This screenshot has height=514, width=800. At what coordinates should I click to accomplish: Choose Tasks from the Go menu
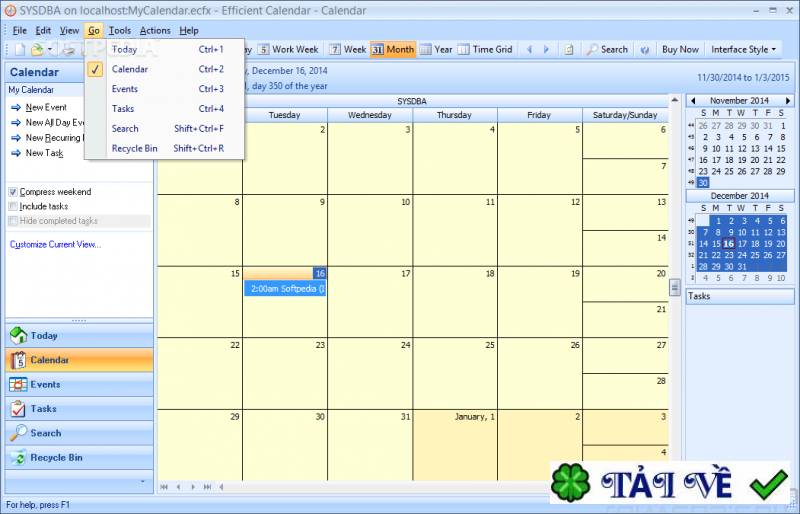click(165, 109)
